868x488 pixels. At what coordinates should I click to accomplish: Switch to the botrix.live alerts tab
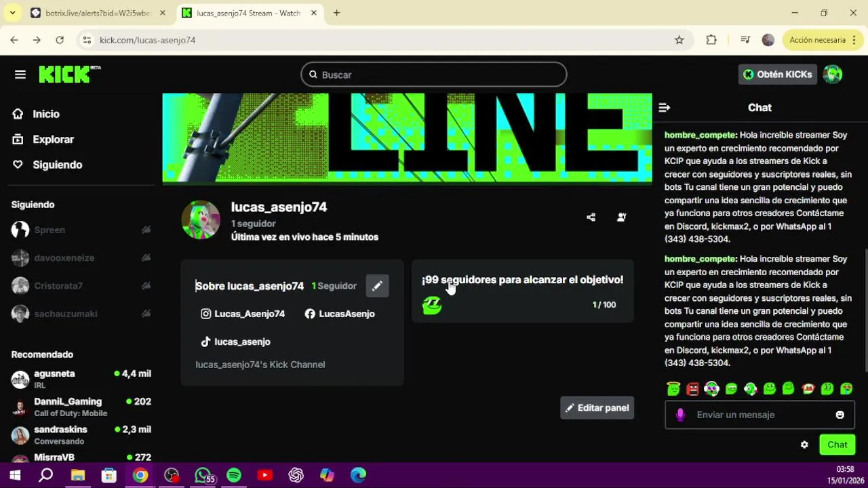98,13
